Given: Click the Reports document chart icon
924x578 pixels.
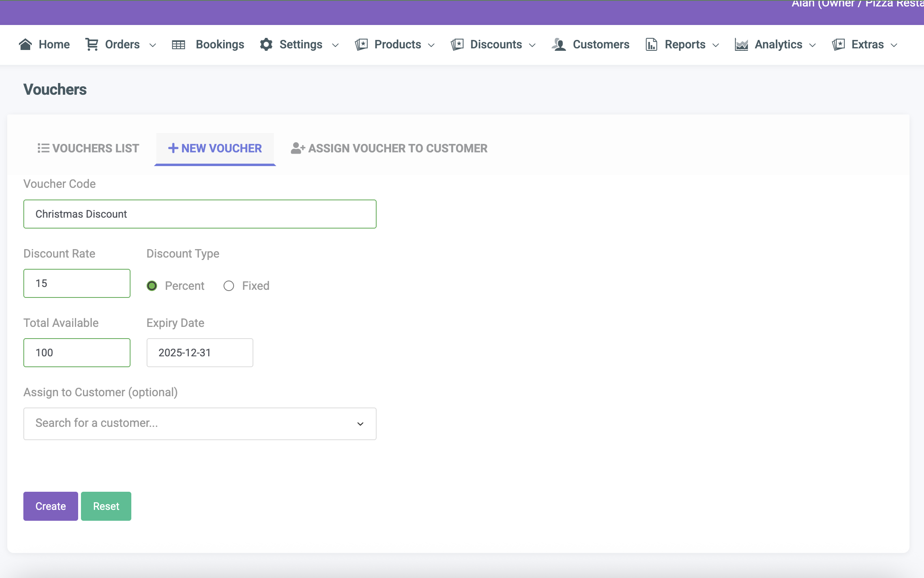Looking at the screenshot, I should 651,44.
